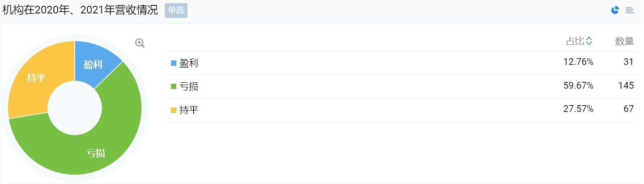Click the 占比 column header

tap(576, 41)
